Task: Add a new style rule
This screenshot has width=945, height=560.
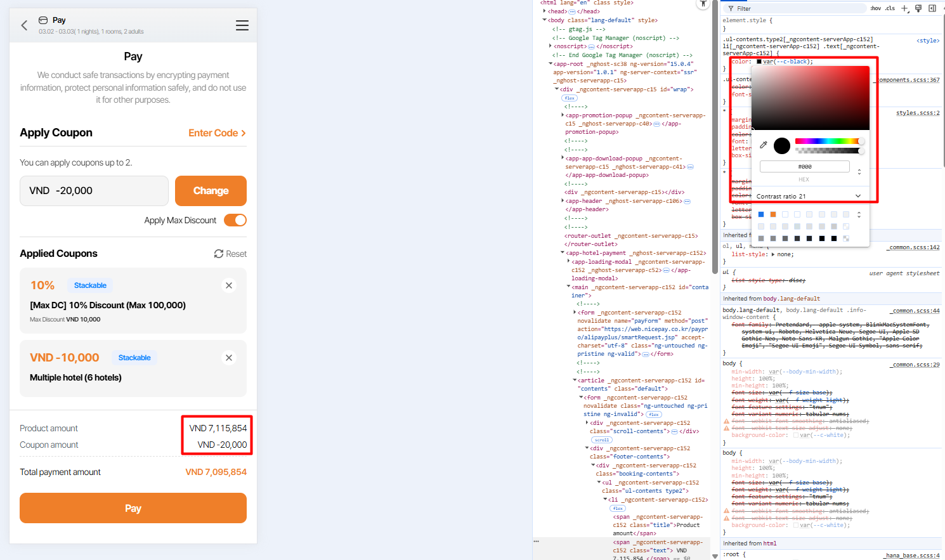Action: click(x=904, y=8)
